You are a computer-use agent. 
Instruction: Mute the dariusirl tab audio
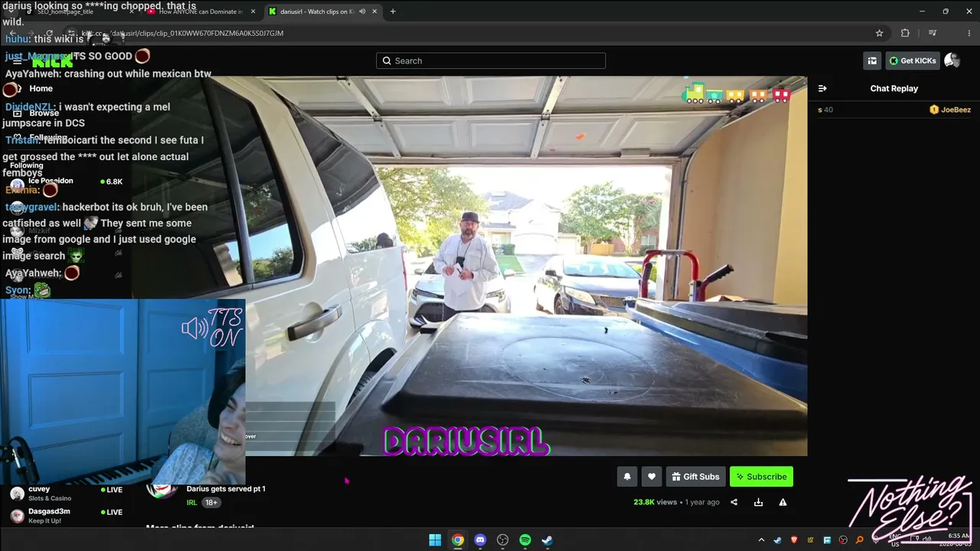tap(362, 11)
